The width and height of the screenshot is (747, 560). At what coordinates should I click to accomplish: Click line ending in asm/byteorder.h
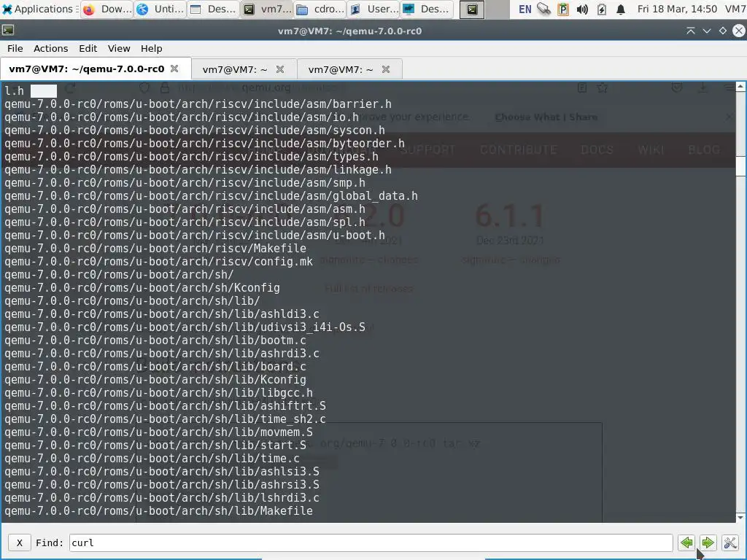(204, 144)
